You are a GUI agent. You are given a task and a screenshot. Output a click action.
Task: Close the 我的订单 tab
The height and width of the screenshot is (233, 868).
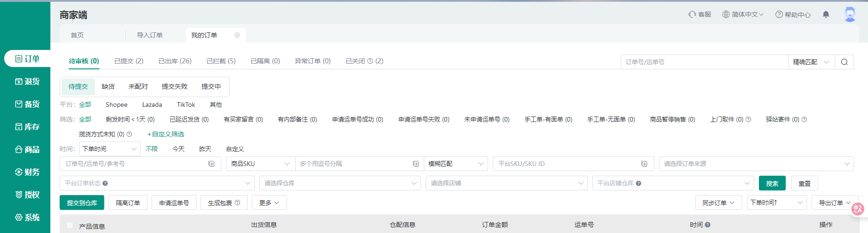tap(237, 35)
